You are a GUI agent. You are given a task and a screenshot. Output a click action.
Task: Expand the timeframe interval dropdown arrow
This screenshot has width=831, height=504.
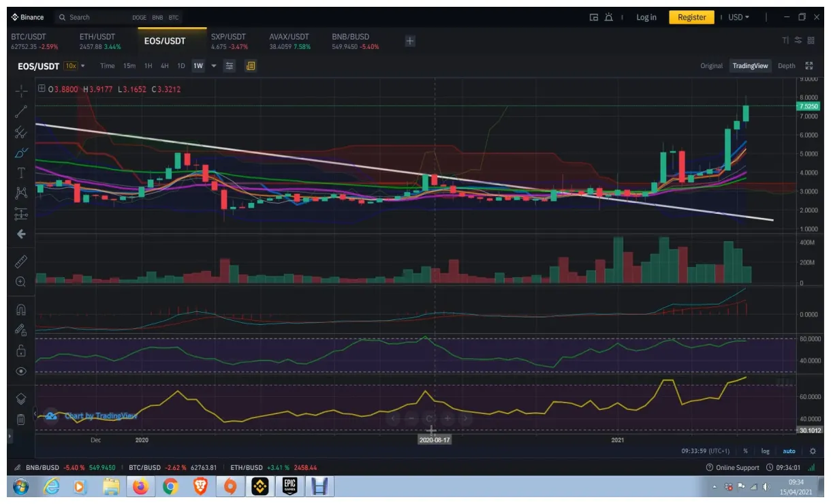click(x=213, y=65)
